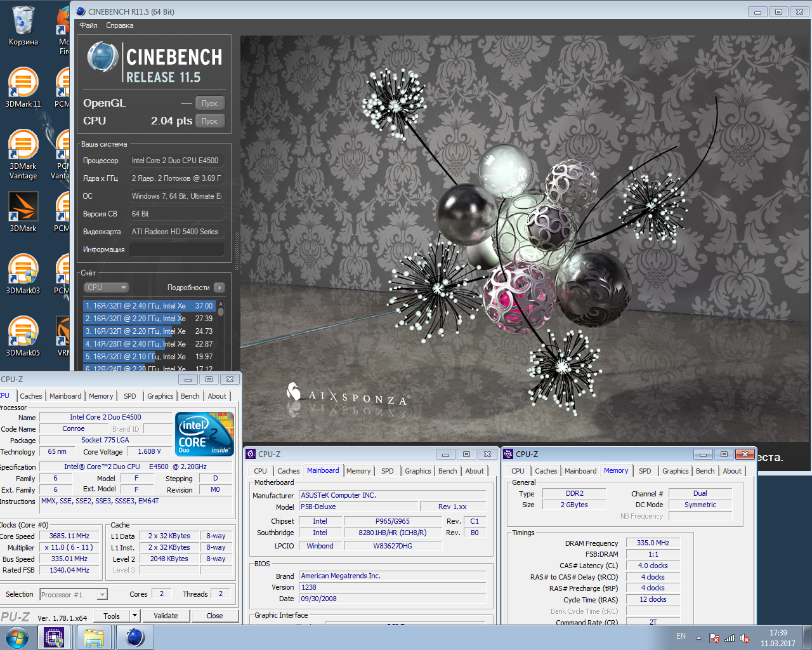
Task: Click the Cinebench title bar app icon
Action: coord(81,11)
